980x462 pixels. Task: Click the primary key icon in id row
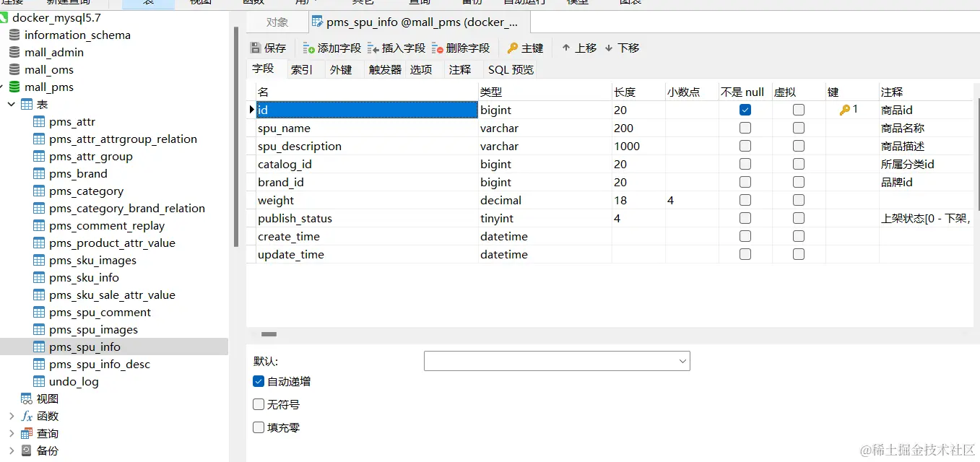coord(844,110)
